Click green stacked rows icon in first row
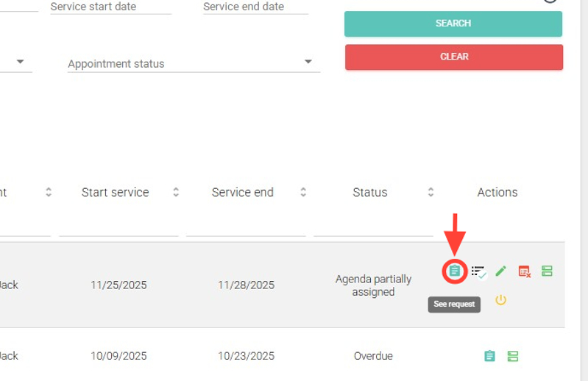Viewport: 588px width, 381px height. [547, 271]
